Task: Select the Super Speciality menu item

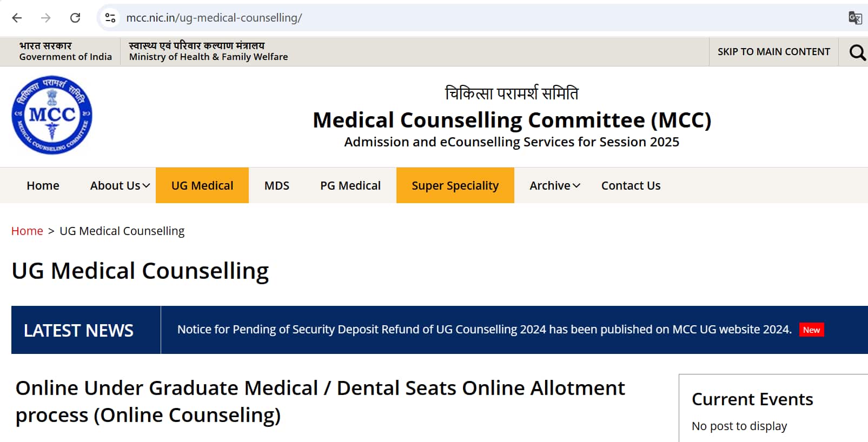Action: [455, 185]
